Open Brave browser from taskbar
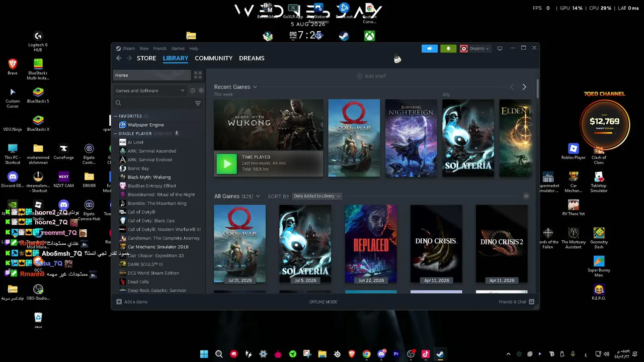Image resolution: width=644 pixels, height=362 pixels. [x=352, y=354]
